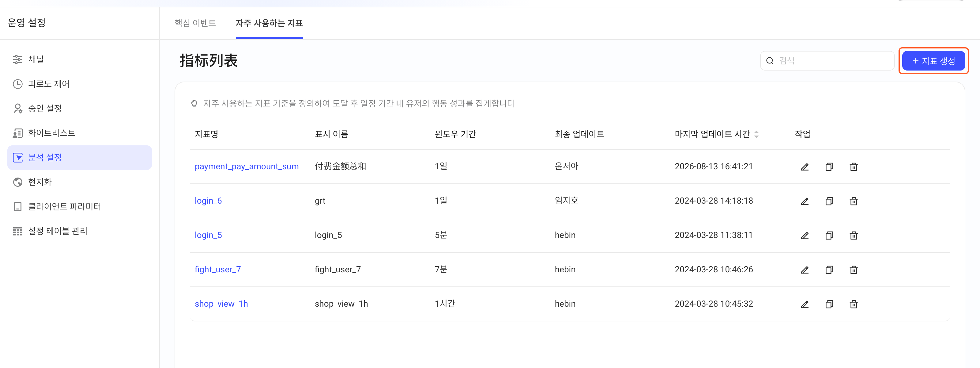Click the 윤서아 updater cell
This screenshot has width=980, height=368.
click(x=566, y=167)
